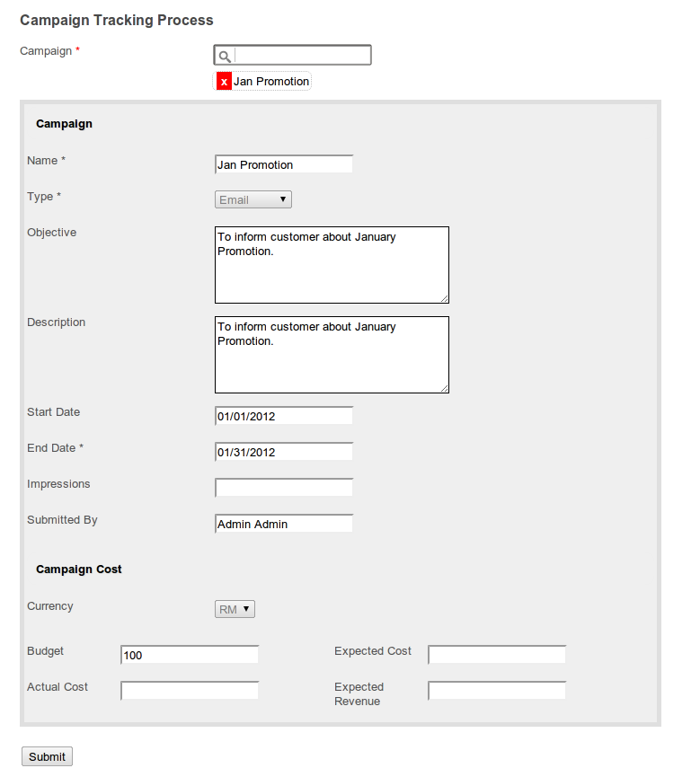Click the Submit button
The image size is (700, 777).
[47, 756]
